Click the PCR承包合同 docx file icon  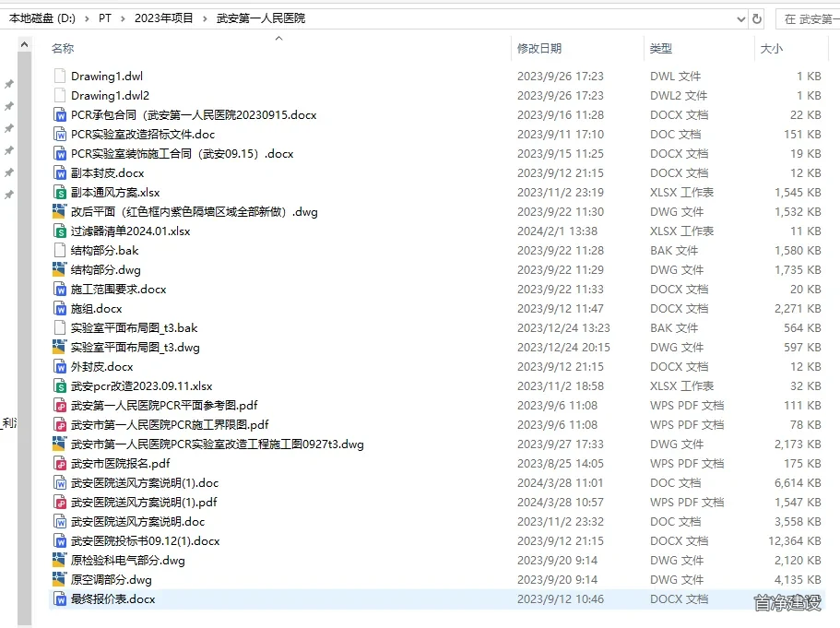(x=60, y=114)
